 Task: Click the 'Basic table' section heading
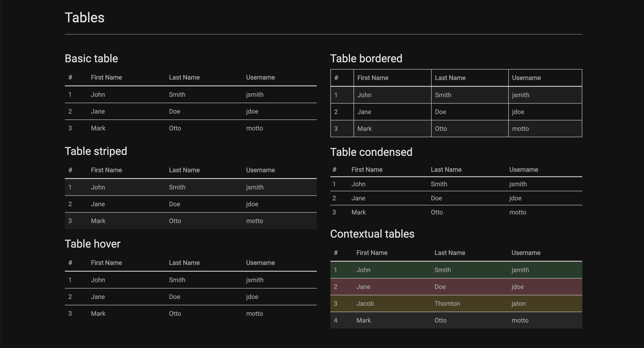tap(91, 59)
